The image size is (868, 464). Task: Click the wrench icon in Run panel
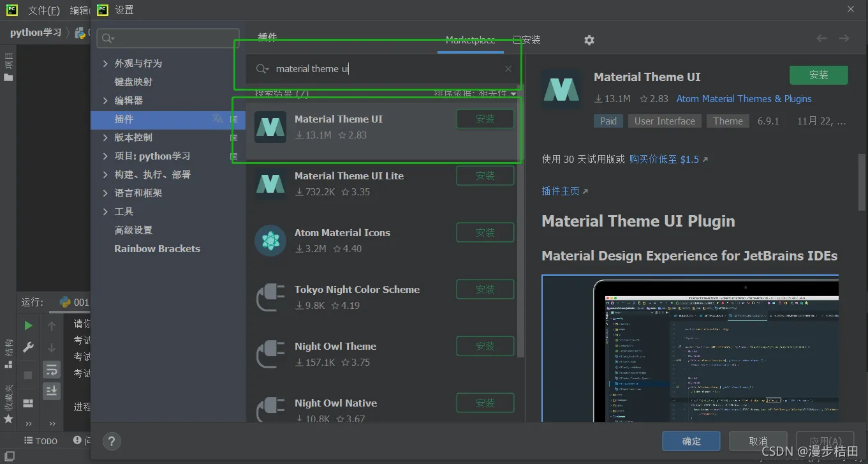click(28, 347)
